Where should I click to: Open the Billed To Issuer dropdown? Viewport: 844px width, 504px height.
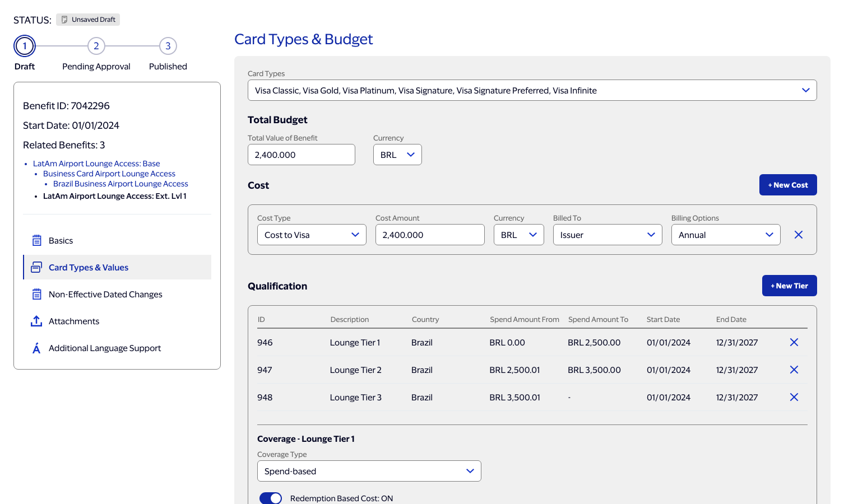click(x=608, y=235)
